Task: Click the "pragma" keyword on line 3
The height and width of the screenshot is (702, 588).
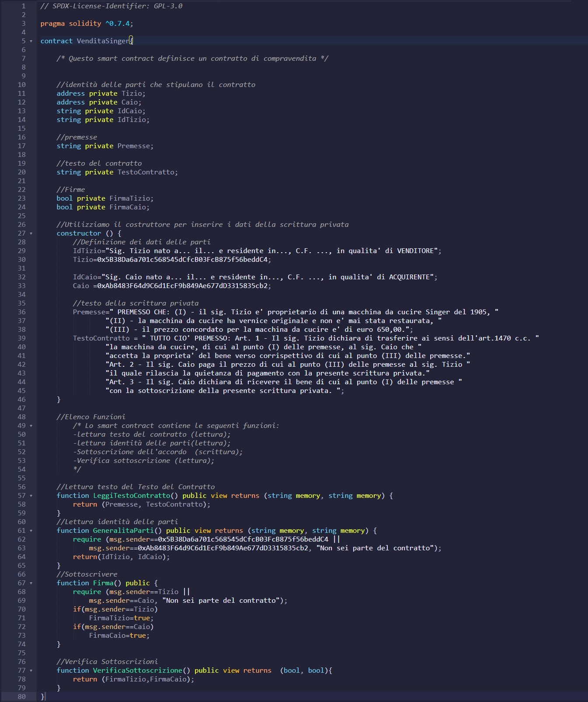Action: (x=52, y=24)
